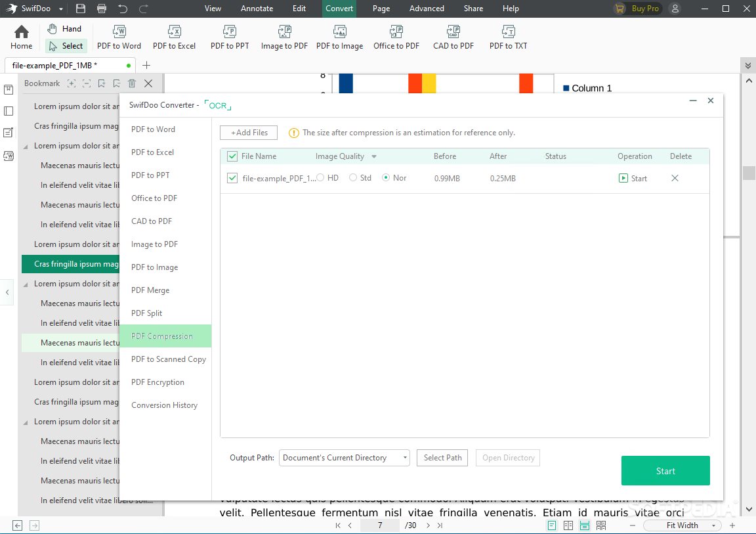
Task: Select highlighted Cras fringilla bookmark
Action: [70, 264]
